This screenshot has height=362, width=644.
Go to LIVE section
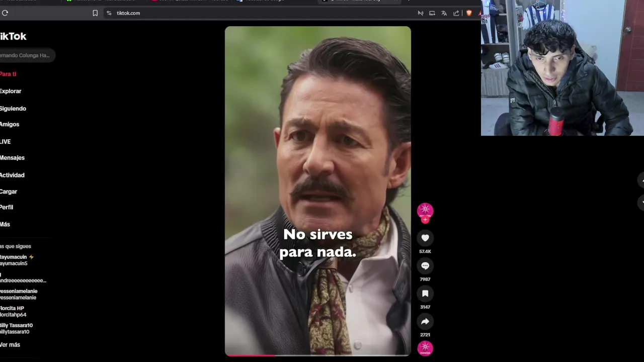click(6, 142)
